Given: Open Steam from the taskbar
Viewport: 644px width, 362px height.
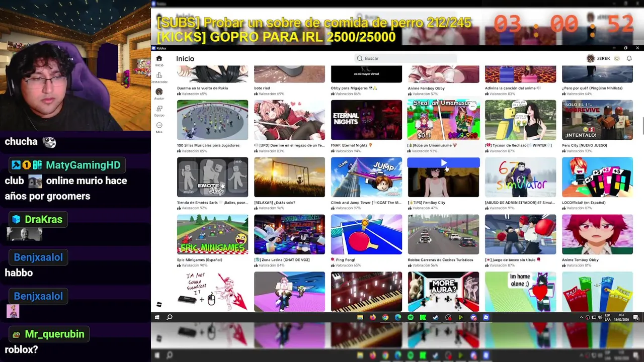Looking at the screenshot, I should 435,317.
